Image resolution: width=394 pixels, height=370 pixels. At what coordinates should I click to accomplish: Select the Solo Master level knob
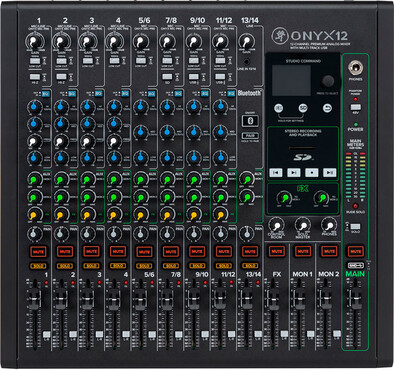coord(302,225)
